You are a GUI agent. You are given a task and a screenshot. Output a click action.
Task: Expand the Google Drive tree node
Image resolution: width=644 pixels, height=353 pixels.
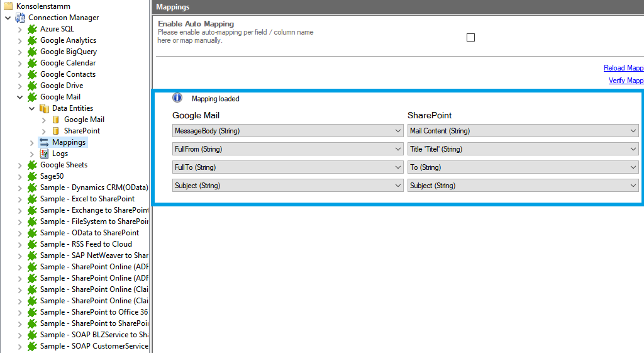coord(19,86)
